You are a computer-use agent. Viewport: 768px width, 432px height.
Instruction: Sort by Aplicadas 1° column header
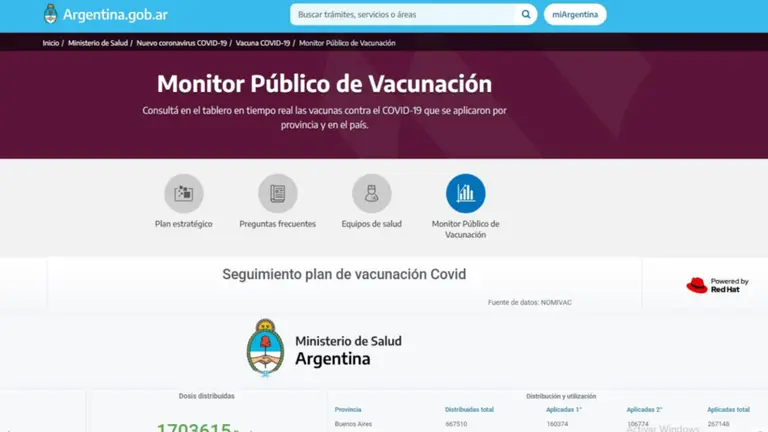click(x=564, y=409)
